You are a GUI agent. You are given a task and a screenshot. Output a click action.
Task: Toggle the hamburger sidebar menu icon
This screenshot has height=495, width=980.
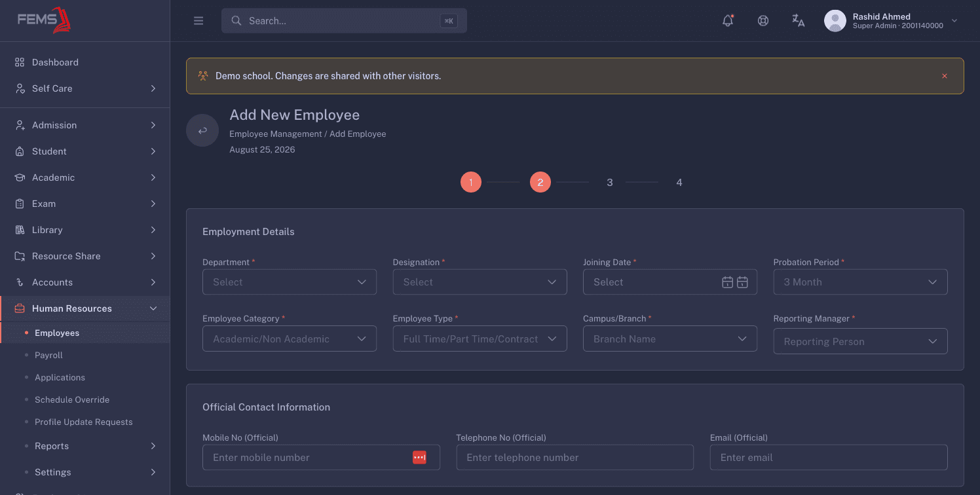click(x=198, y=21)
